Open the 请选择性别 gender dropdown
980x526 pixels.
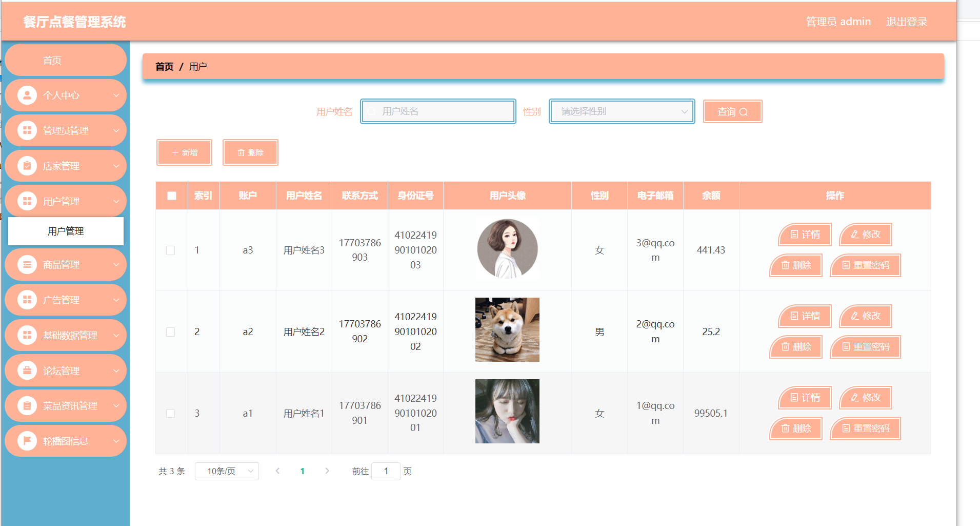pyautogui.click(x=621, y=111)
